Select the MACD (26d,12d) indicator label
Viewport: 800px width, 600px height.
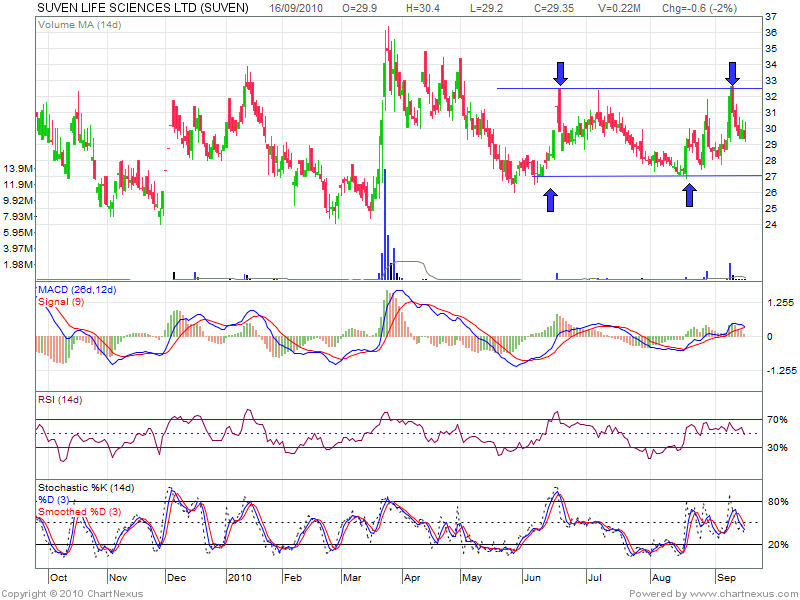click(x=77, y=290)
